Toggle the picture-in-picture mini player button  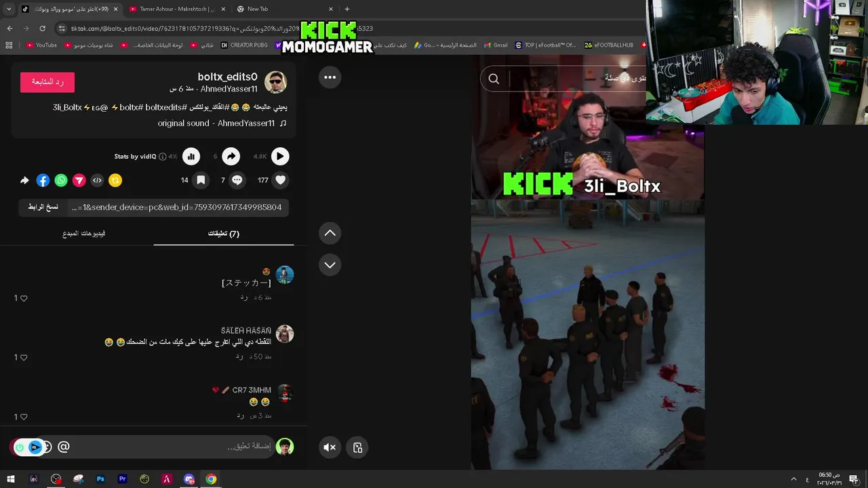tap(357, 447)
